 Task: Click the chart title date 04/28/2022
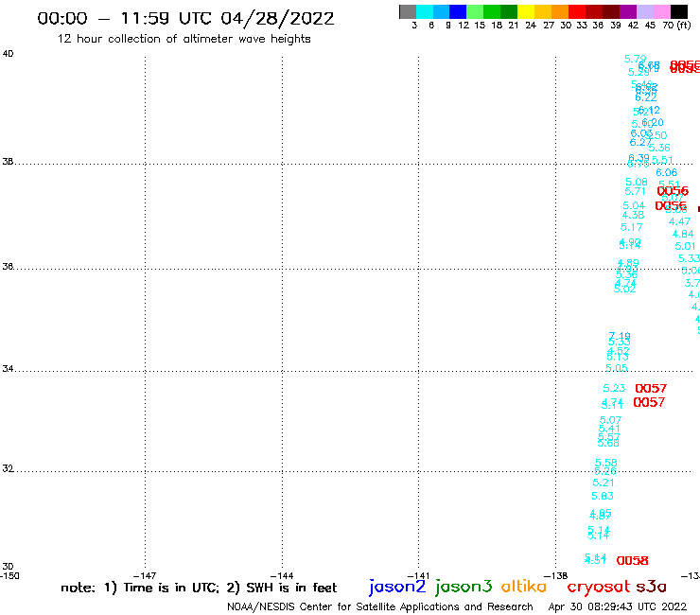coord(277,19)
